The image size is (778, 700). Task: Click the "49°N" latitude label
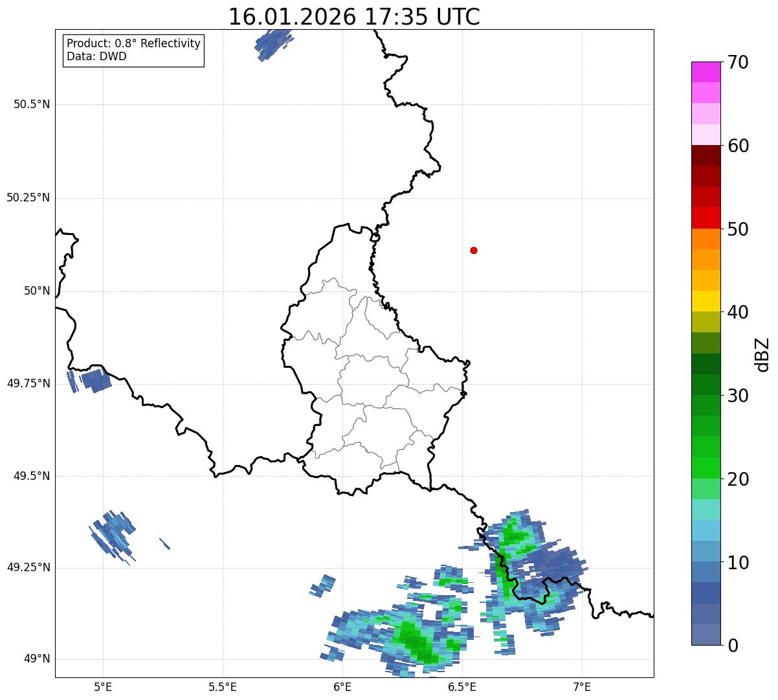click(37, 659)
